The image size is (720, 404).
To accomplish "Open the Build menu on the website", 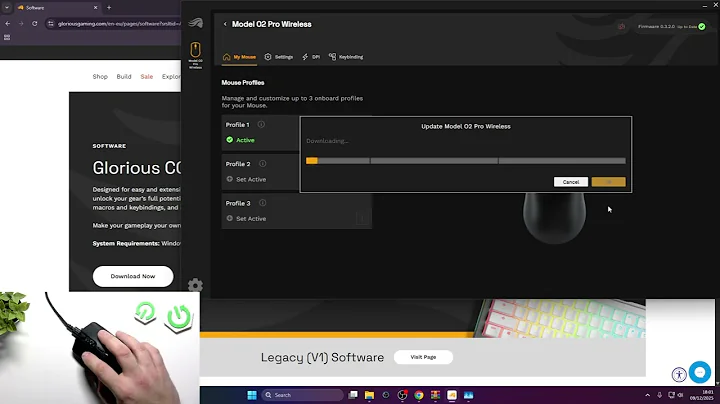I will [x=124, y=77].
